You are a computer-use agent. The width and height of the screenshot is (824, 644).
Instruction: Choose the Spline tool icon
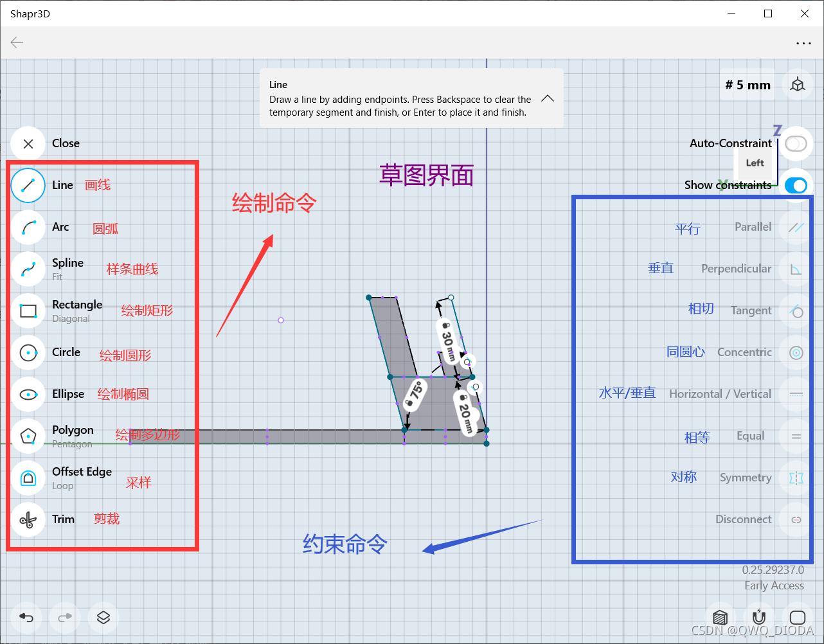pyautogui.click(x=28, y=269)
